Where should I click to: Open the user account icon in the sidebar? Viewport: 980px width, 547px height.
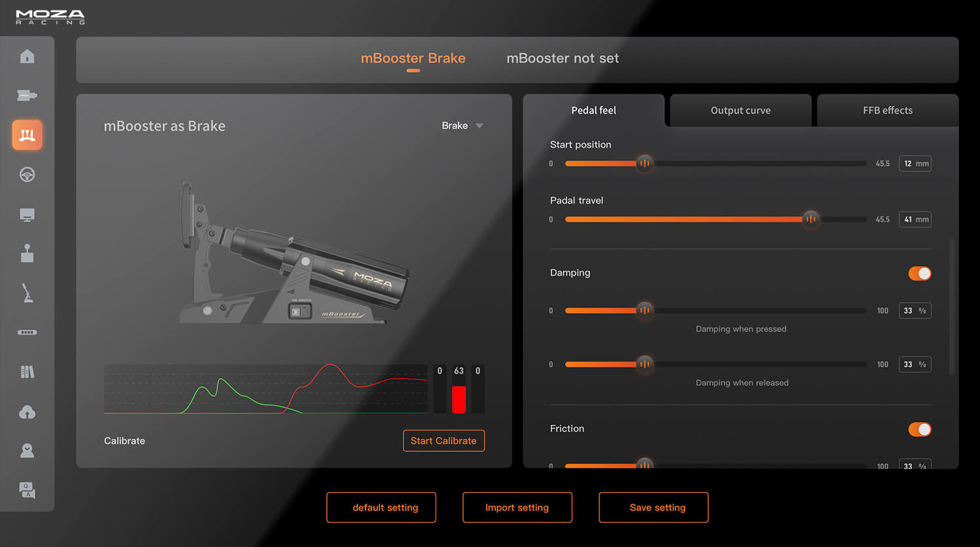pyautogui.click(x=27, y=451)
